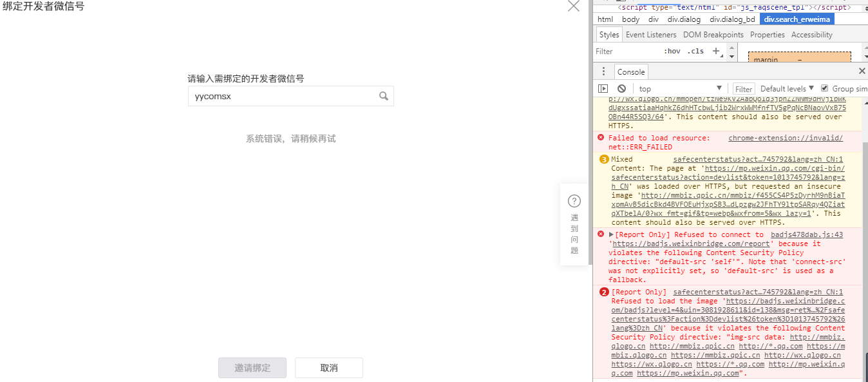Click the 取消 button
The image size is (868, 382).
tap(329, 368)
